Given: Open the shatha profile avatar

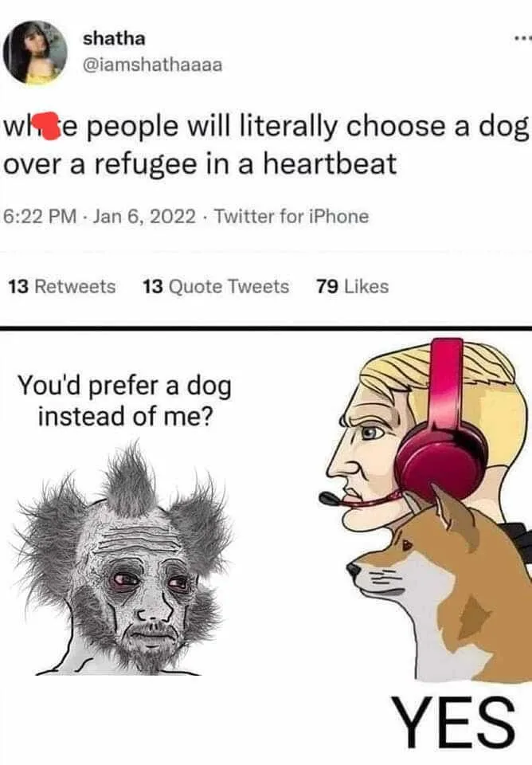Looking at the screenshot, I should (x=35, y=53).
